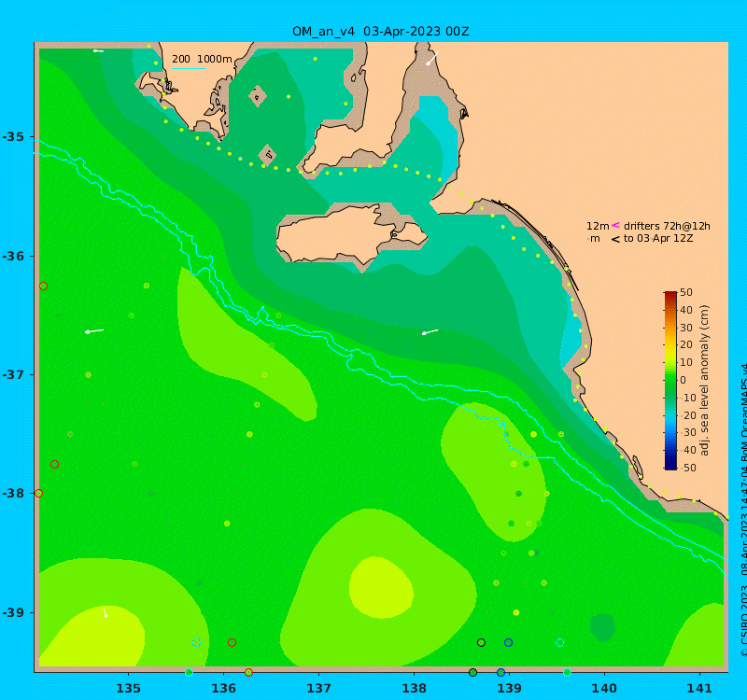Click the longitude axis label '140'
Image resolution: width=747 pixels, height=700 pixels.
604,688
